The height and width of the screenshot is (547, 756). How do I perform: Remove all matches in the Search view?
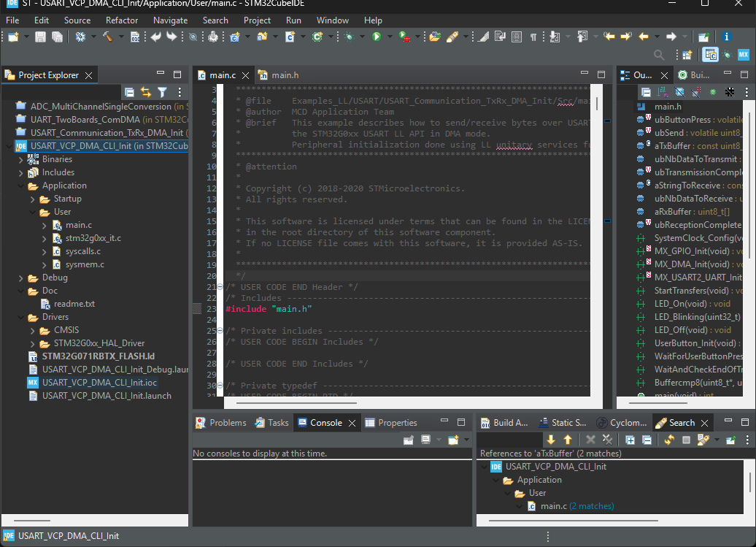point(607,439)
